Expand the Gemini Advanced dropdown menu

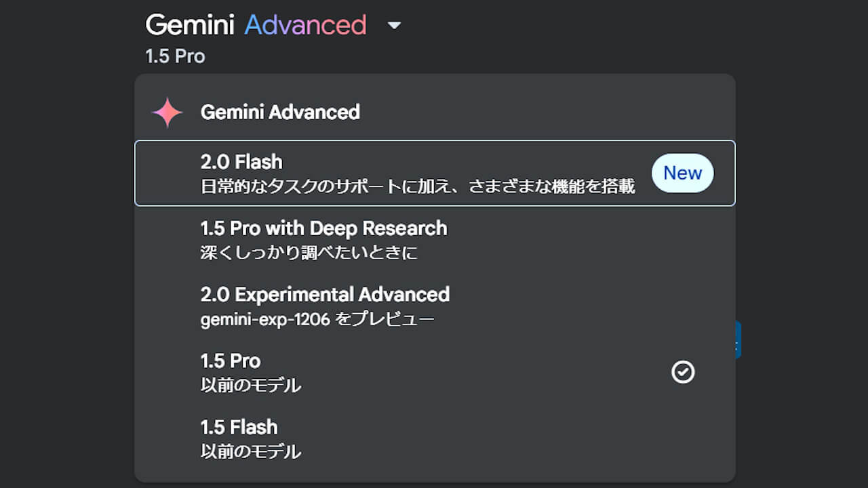coord(394,24)
